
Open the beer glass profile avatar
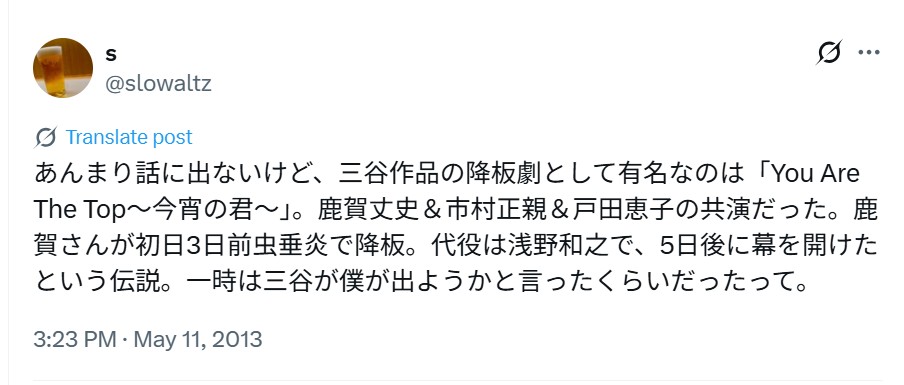pos(63,68)
